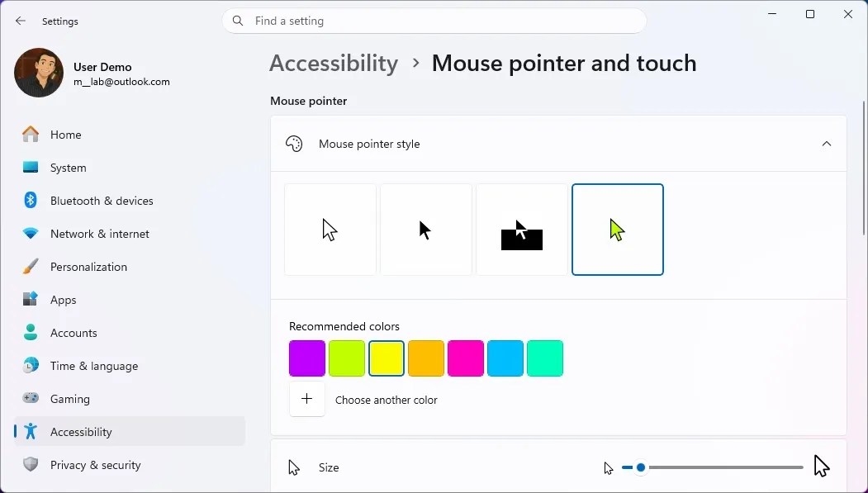Click the m__lab@outlook.com account email
This screenshot has height=493, width=868.
tap(121, 81)
